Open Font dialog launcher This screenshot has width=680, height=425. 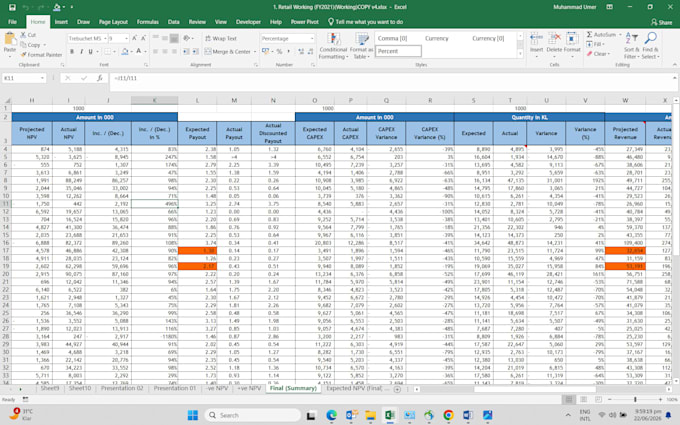[x=146, y=65]
